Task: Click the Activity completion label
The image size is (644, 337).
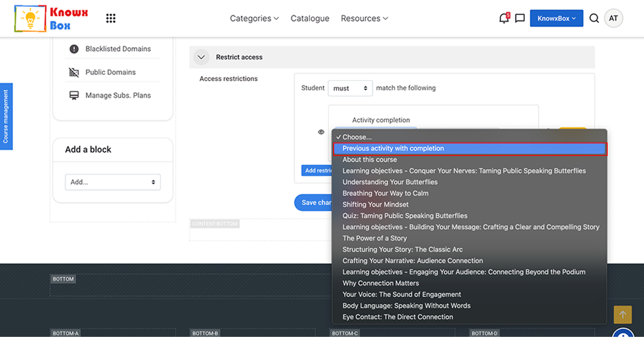Action: click(x=381, y=120)
